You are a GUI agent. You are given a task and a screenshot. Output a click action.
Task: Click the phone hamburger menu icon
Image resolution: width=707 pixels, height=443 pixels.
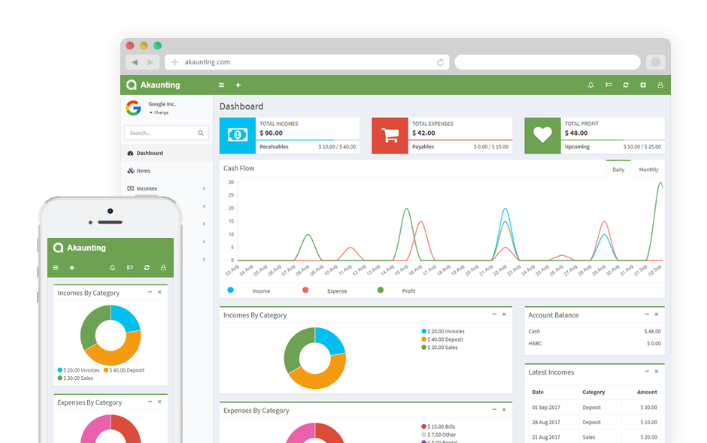(56, 268)
